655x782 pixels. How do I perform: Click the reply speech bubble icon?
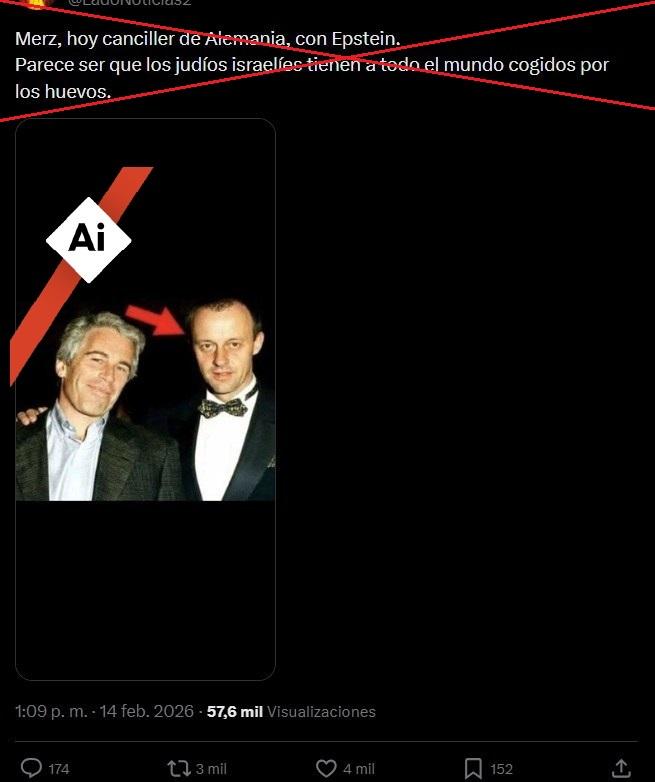pyautogui.click(x=31, y=768)
